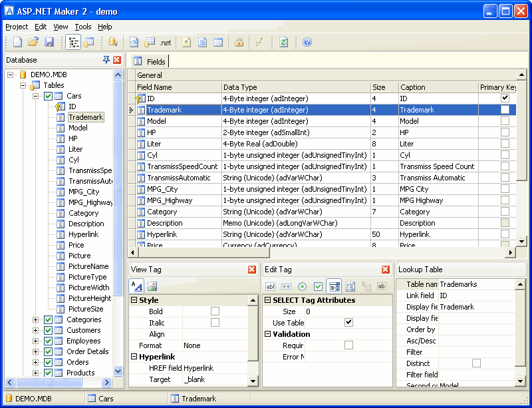Check Primary Key for the HP row
532x408 pixels.
[505, 132]
